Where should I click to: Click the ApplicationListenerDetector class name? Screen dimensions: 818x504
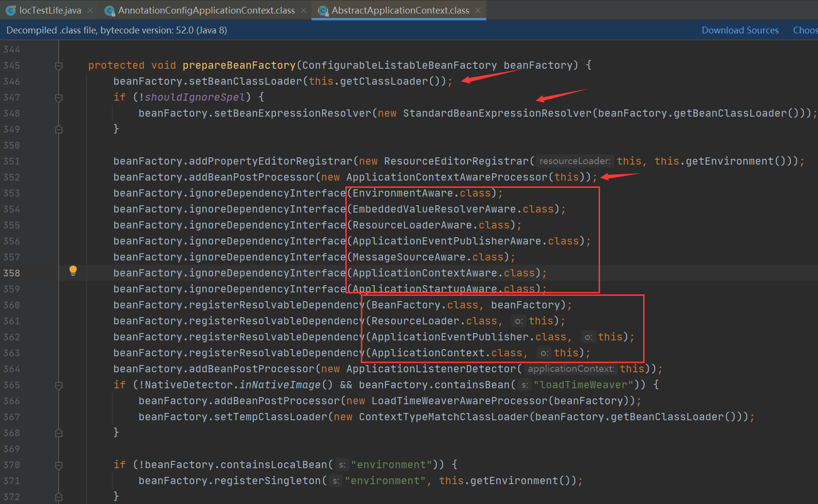pyautogui.click(x=432, y=369)
